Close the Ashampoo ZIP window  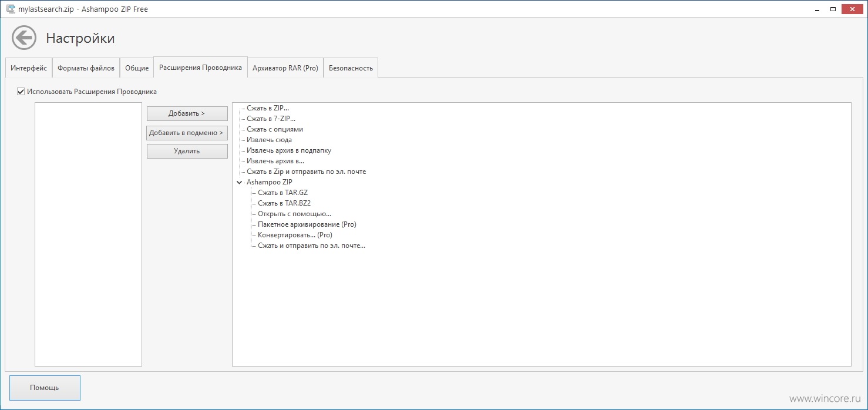(x=853, y=9)
